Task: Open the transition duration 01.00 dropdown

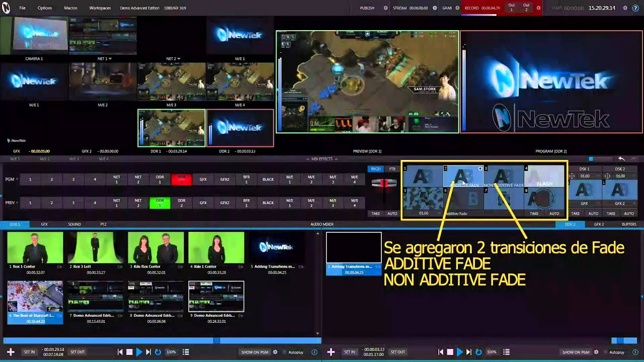Action: [424, 213]
